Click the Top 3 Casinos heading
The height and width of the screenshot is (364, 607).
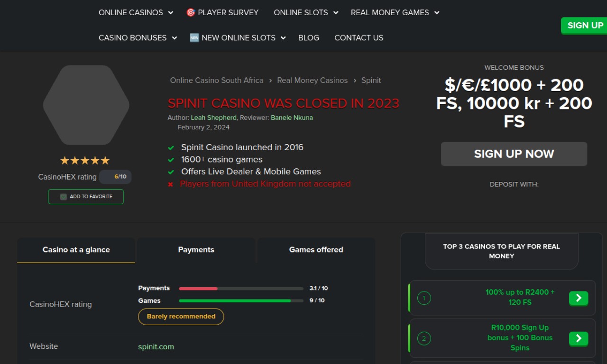coord(502,251)
